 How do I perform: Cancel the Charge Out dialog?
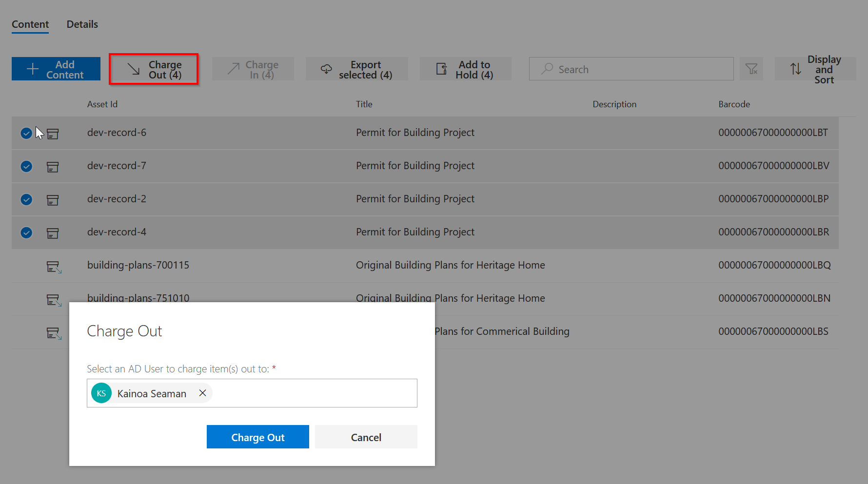pyautogui.click(x=366, y=437)
